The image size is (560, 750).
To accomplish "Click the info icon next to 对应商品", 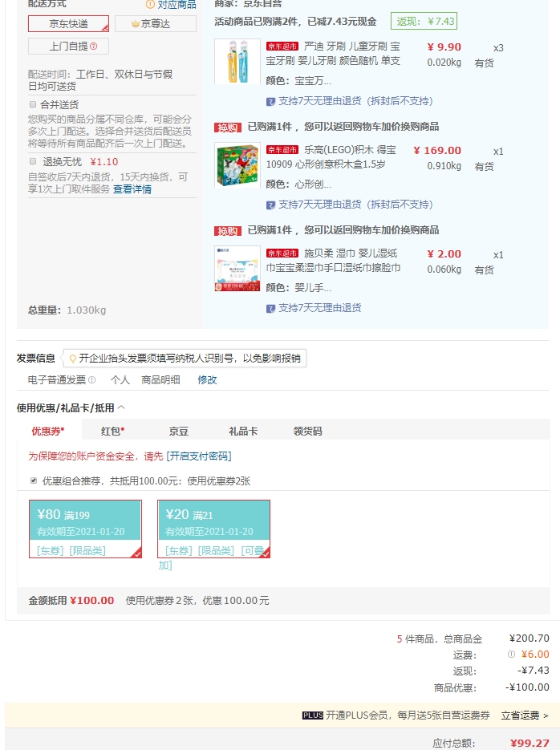I will click(150, 5).
